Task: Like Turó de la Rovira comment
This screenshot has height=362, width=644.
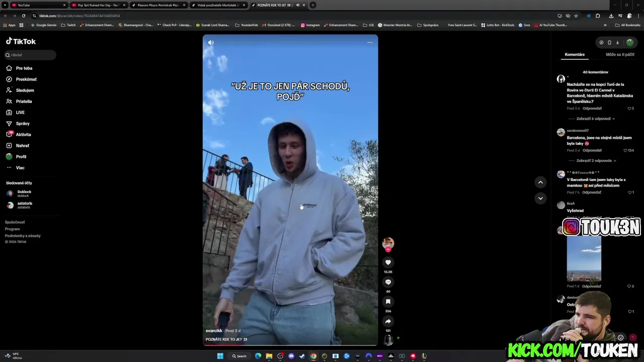Action: [x=629, y=109]
